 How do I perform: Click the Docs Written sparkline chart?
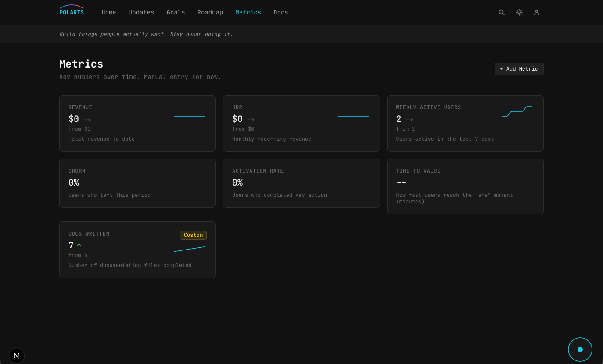click(x=189, y=249)
